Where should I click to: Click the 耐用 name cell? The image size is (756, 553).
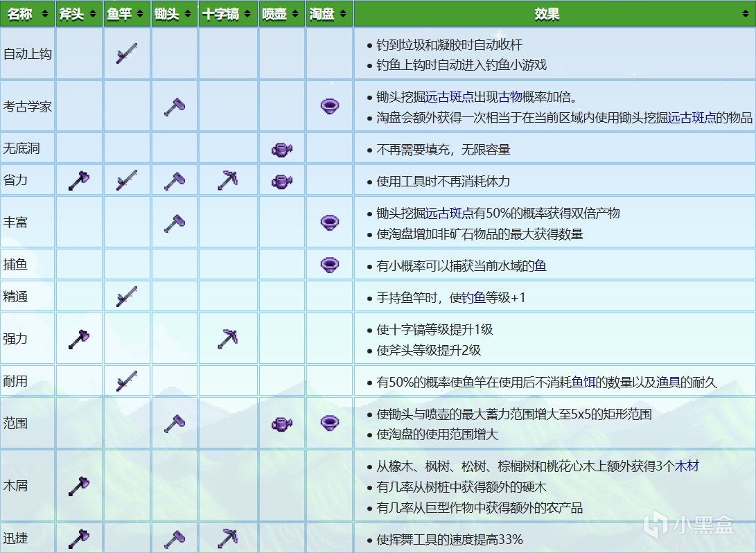[28, 381]
